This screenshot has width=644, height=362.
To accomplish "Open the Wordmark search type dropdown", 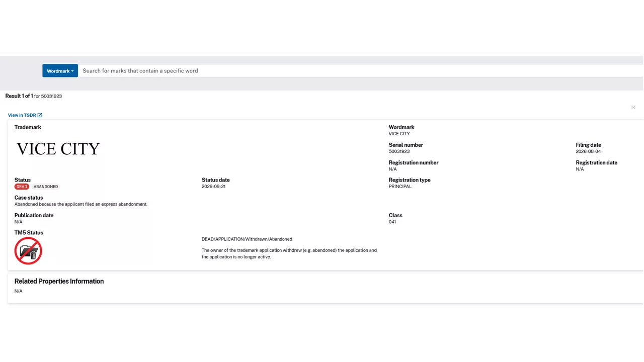I will [60, 71].
